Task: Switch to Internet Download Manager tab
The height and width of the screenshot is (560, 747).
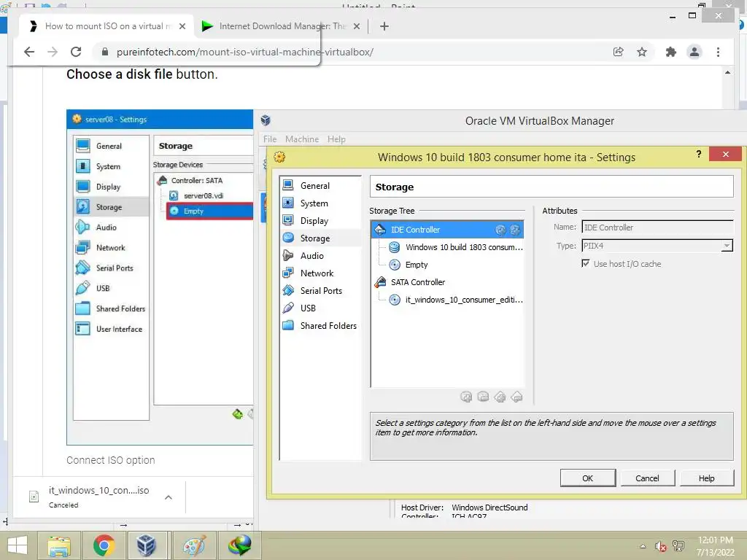Action: (x=282, y=26)
